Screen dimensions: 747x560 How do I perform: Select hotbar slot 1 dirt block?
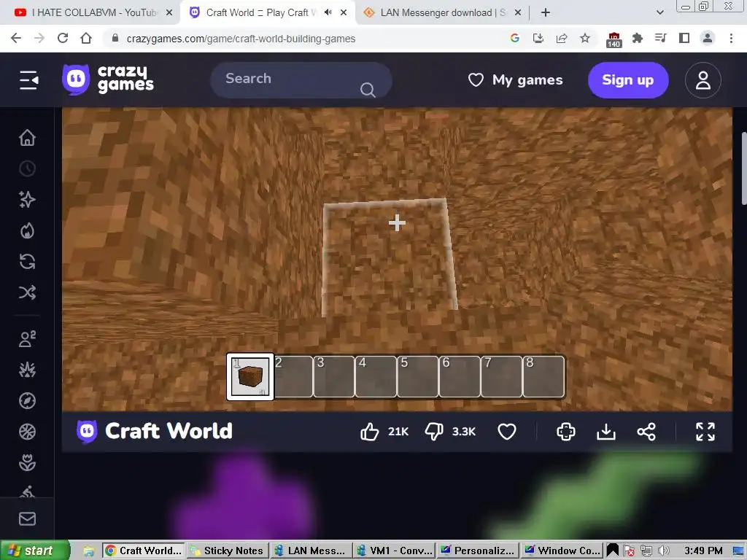[250, 377]
